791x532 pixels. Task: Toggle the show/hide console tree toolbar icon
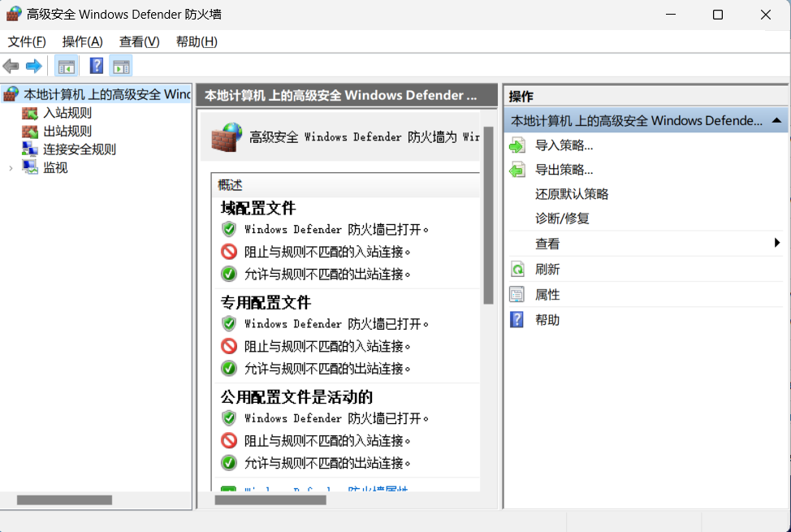66,66
